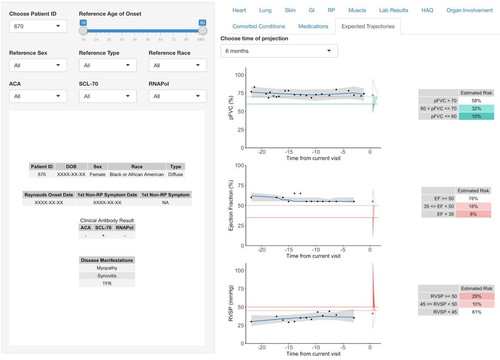Viewport: 500px width, 360px height.
Task: Click the Patient ID value 670 in table
Action: [42, 174]
